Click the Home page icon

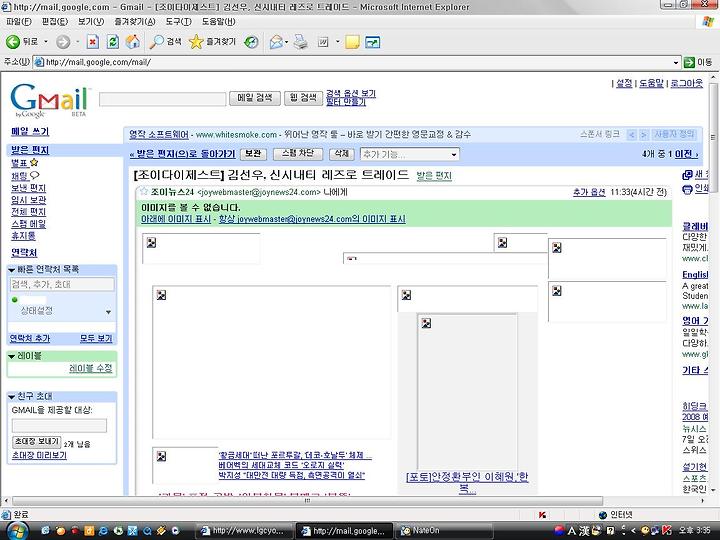coord(133,42)
